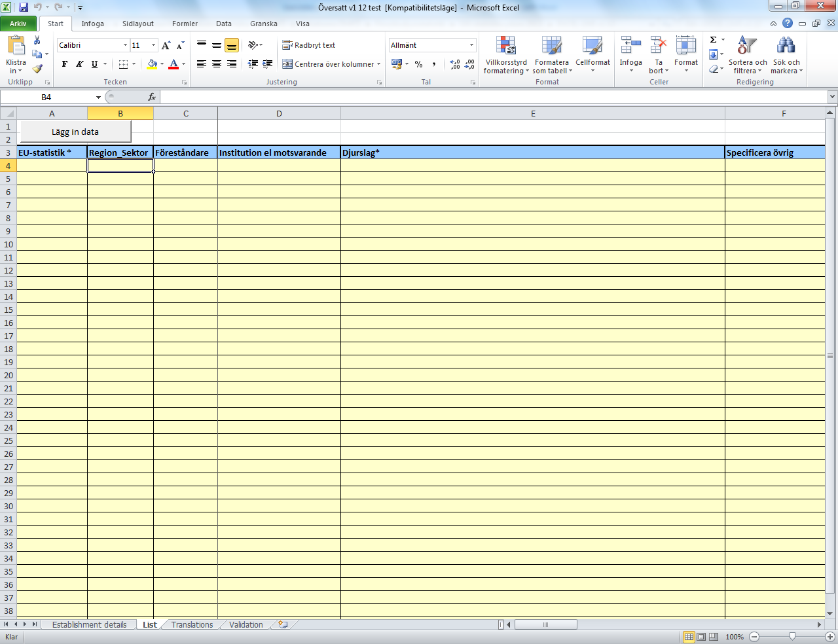Open the font color dropdown arrow

click(183, 64)
